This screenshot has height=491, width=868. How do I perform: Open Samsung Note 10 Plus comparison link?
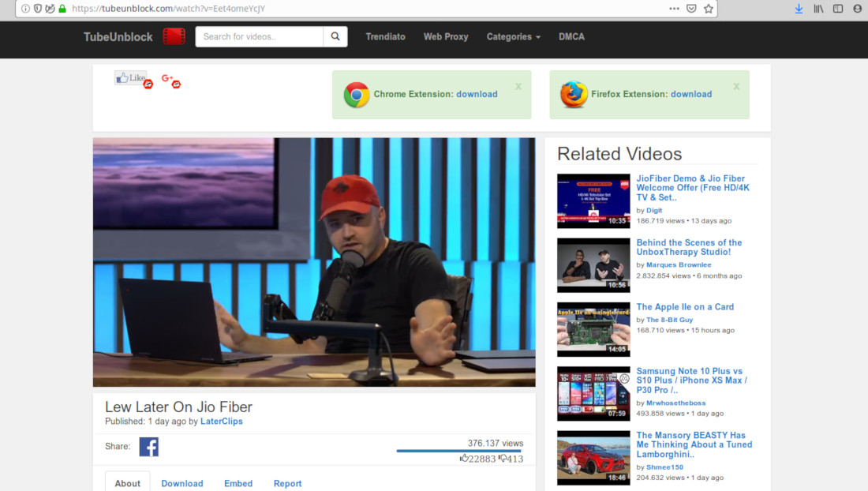point(692,380)
